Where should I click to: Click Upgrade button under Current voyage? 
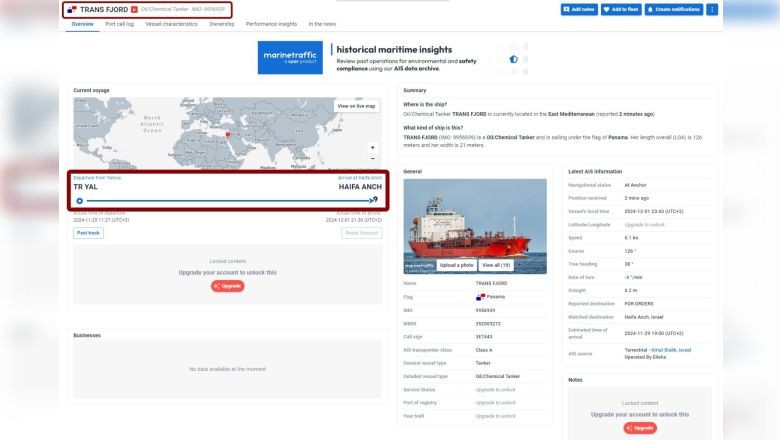227,286
